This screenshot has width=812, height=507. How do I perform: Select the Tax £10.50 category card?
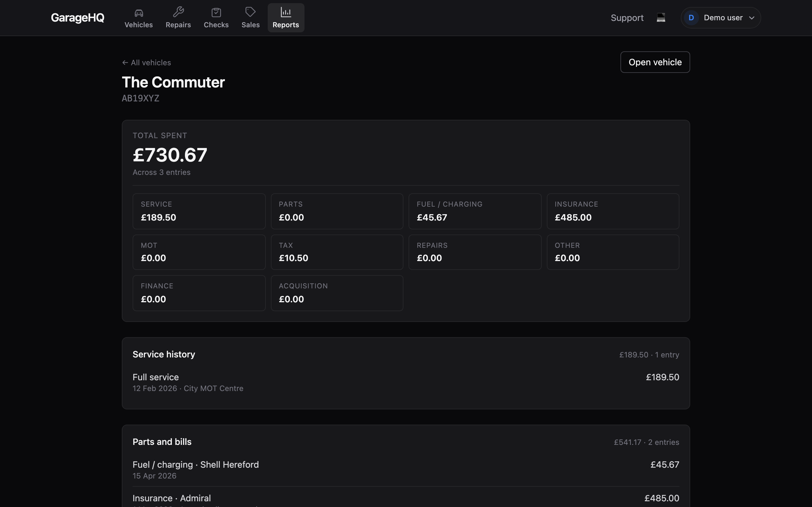[x=337, y=252]
